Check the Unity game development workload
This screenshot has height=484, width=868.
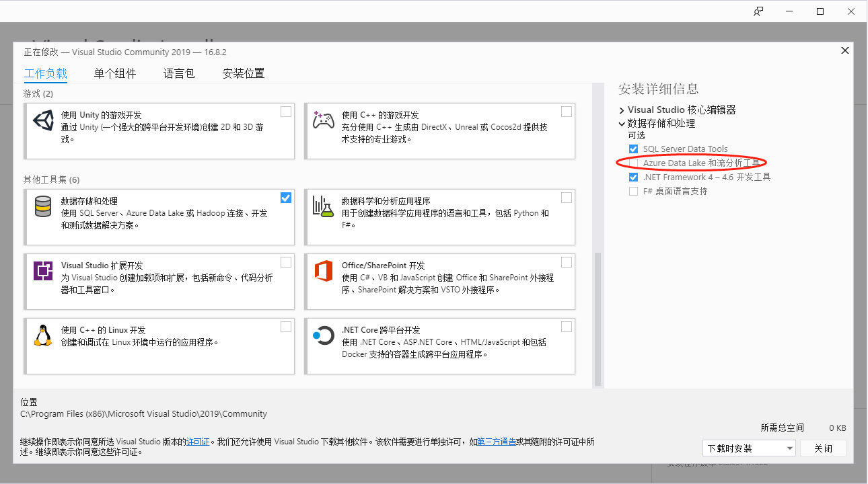point(286,112)
